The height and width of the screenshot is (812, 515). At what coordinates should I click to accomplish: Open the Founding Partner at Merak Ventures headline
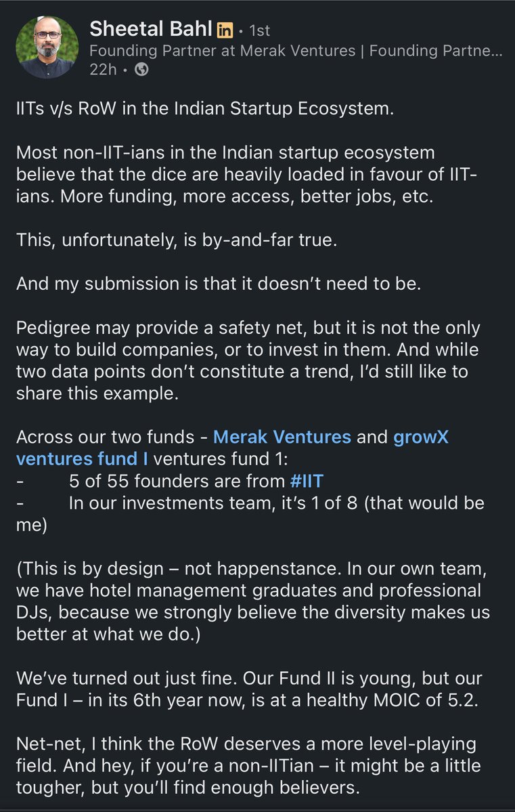click(x=296, y=50)
